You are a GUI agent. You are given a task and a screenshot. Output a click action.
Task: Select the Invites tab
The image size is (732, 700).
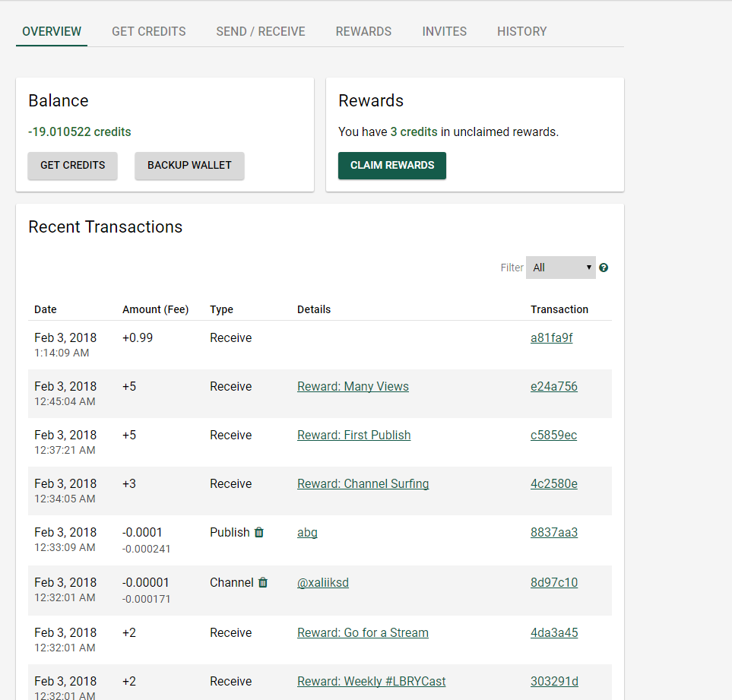pos(445,31)
